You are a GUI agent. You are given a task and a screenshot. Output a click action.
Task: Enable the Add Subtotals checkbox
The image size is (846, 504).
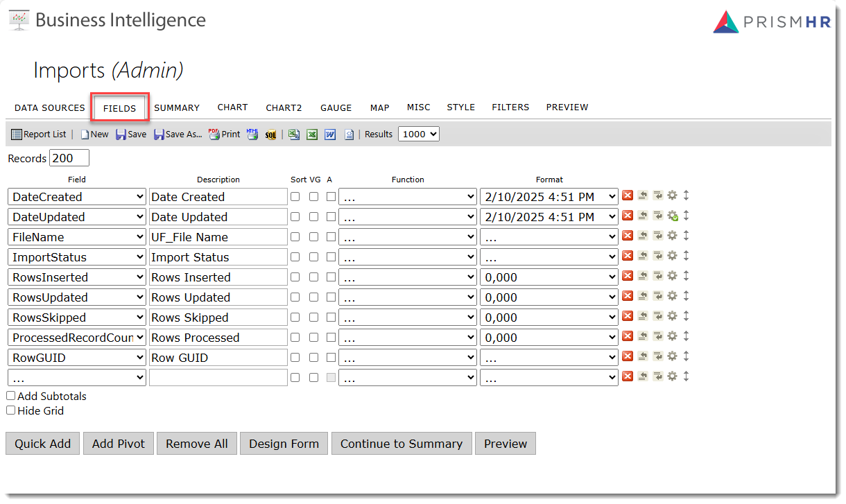point(11,396)
